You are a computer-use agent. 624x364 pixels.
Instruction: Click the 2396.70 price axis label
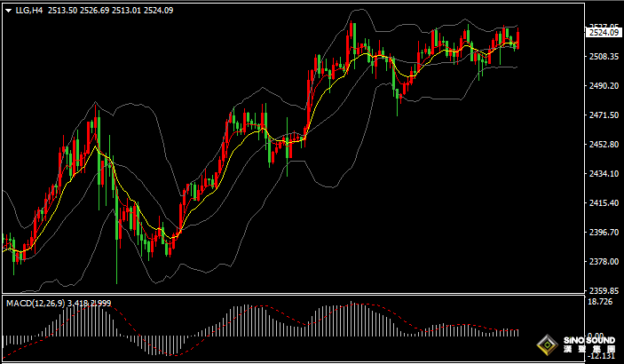[604, 233]
